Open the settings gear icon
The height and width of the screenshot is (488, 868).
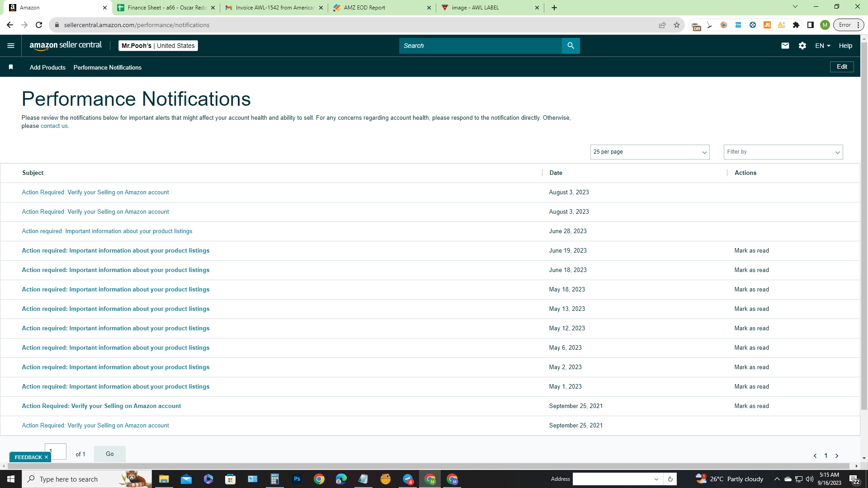pos(802,46)
